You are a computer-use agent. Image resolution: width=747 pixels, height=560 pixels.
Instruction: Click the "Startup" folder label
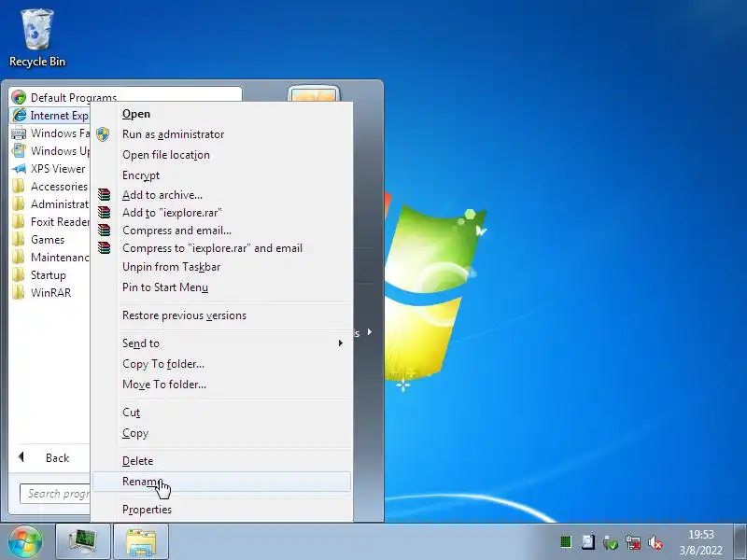tap(49, 275)
